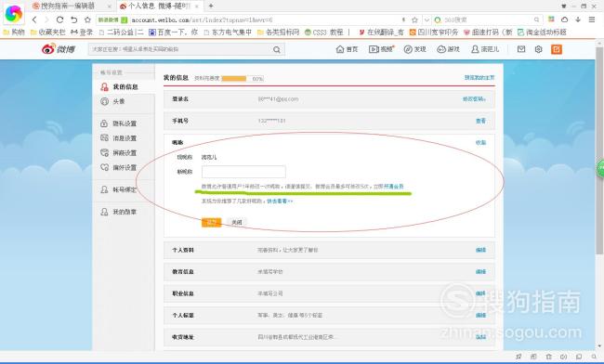The height and width of the screenshot is (364, 604).
Task: Click the 关闭 close button beside save
Action: pos(237,223)
